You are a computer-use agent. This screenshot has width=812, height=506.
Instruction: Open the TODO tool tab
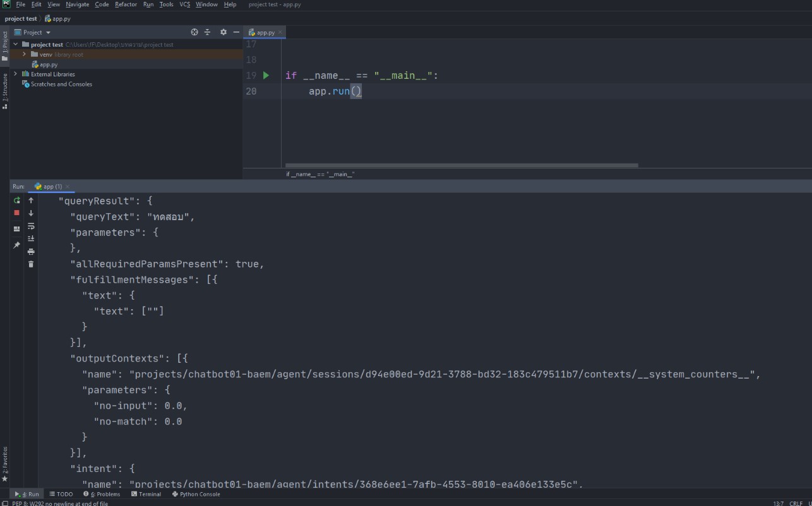pos(61,494)
